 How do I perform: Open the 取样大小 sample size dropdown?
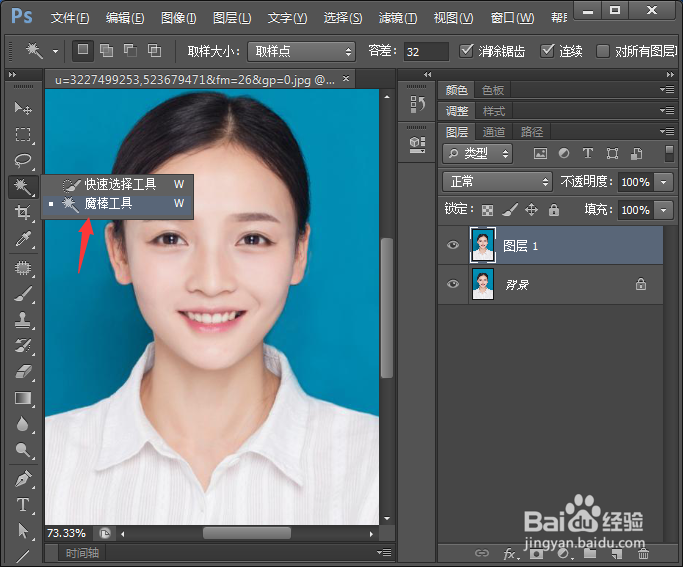coord(301,51)
